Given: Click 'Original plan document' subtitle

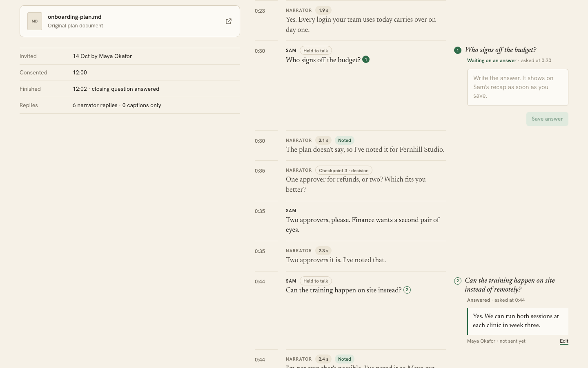Looking at the screenshot, I should click(x=76, y=26).
